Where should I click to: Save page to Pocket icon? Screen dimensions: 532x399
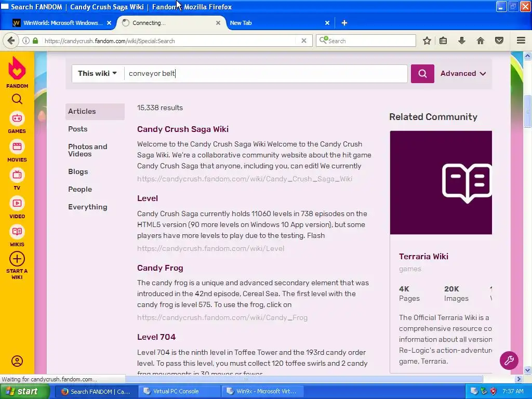[499, 41]
